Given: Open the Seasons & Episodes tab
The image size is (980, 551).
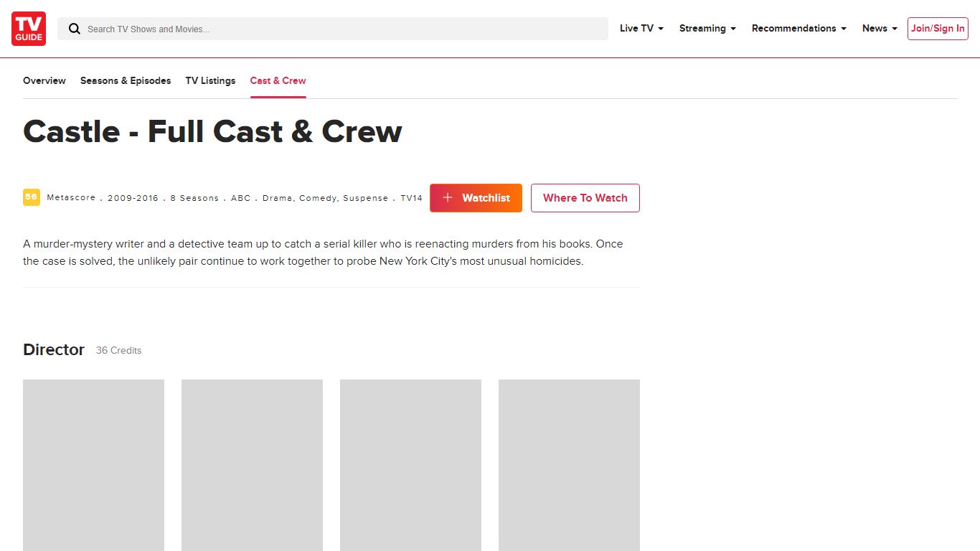Looking at the screenshot, I should tap(126, 80).
